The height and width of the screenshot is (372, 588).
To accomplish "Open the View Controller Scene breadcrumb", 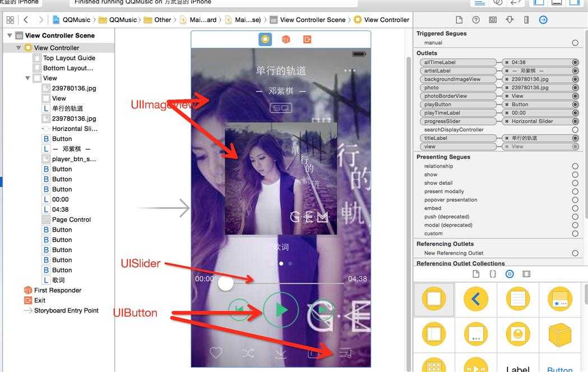I will [x=308, y=20].
